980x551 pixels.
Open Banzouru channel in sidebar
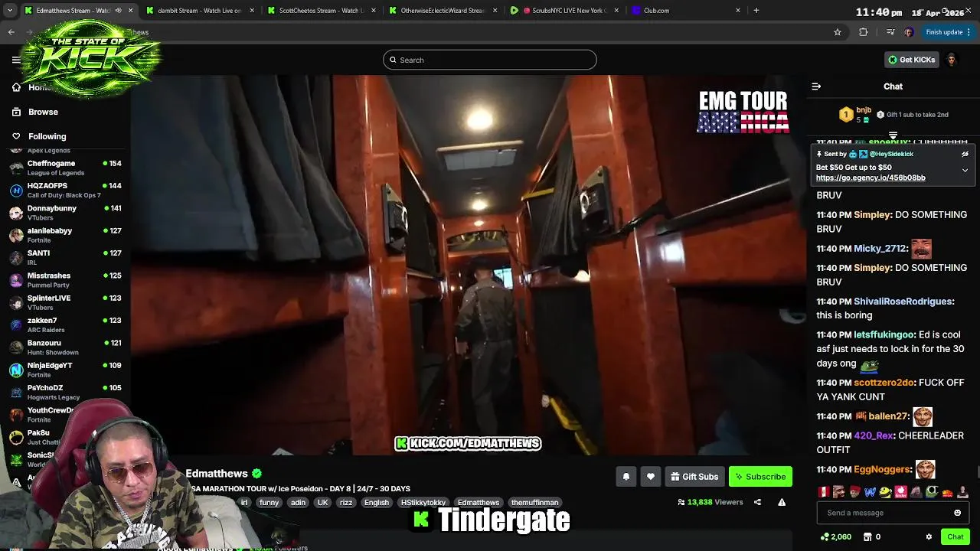pyautogui.click(x=65, y=347)
